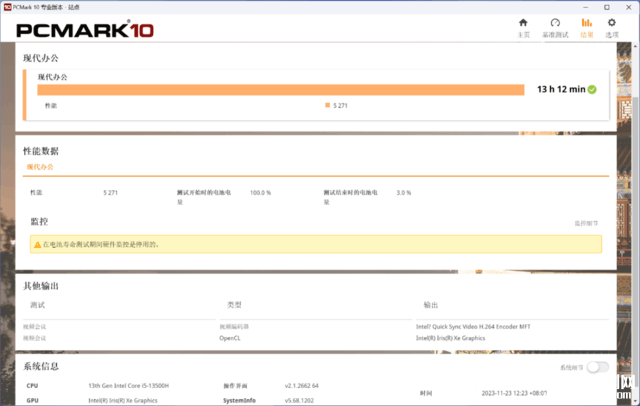The image size is (640, 406).
Task: Toggle the system details switch on
Action: (598, 367)
